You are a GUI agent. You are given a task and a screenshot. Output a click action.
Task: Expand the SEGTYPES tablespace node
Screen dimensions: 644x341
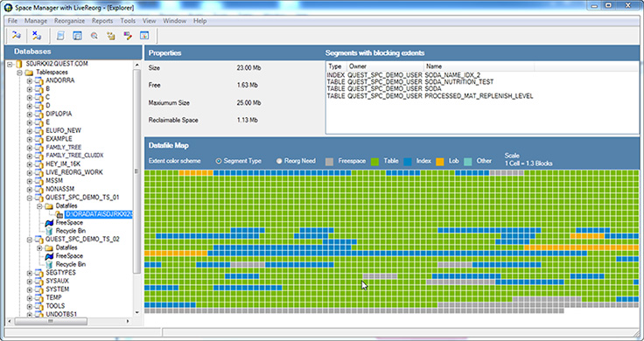click(30, 273)
